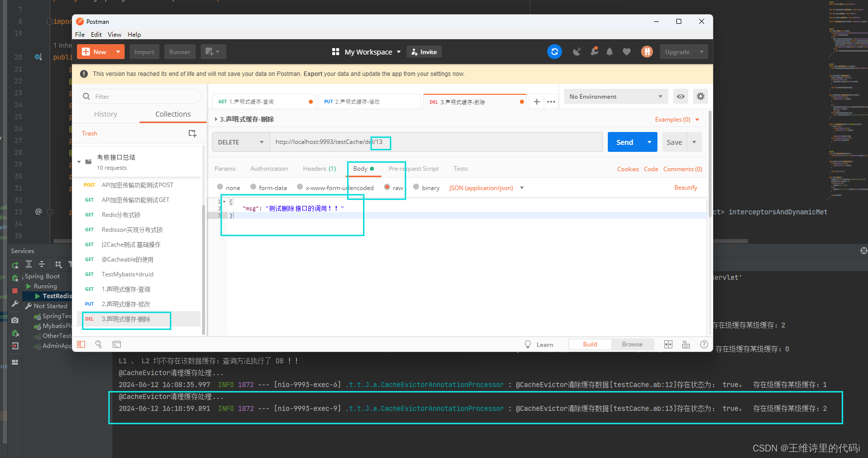The height and width of the screenshot is (458, 868).
Task: Rerun TestRedis via green rerun icon
Action: click(x=14, y=264)
